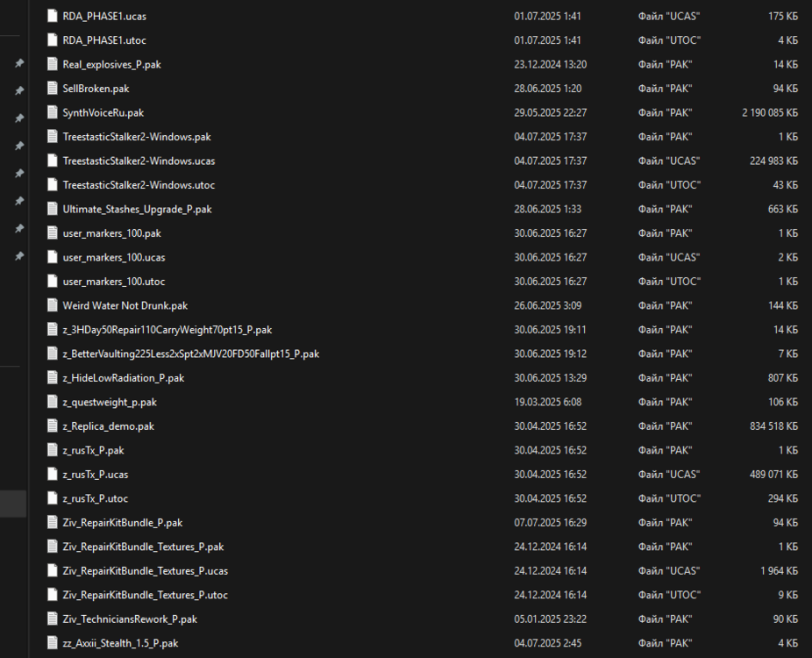Select the TreestasticStalker2-Windows.pak file name

point(136,137)
